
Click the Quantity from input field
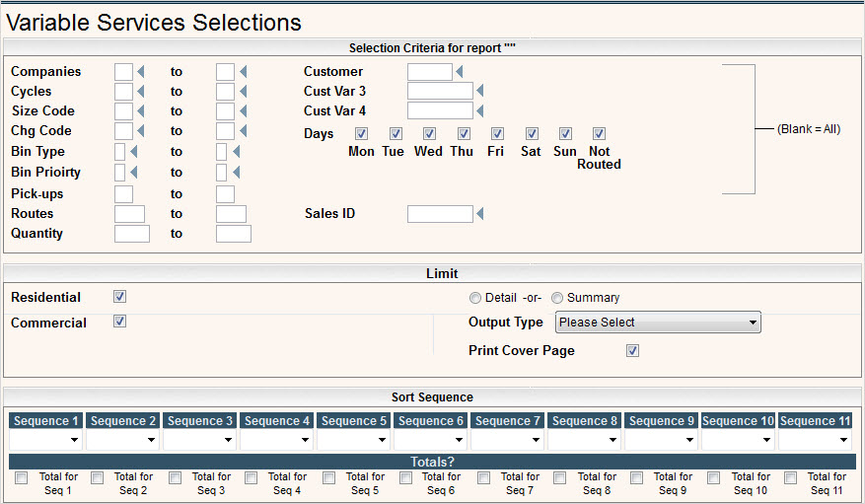pyautogui.click(x=132, y=234)
